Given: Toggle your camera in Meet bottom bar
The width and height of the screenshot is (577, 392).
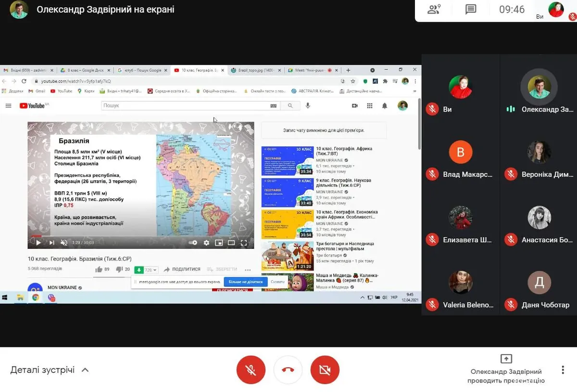Looking at the screenshot, I should pos(325,370).
